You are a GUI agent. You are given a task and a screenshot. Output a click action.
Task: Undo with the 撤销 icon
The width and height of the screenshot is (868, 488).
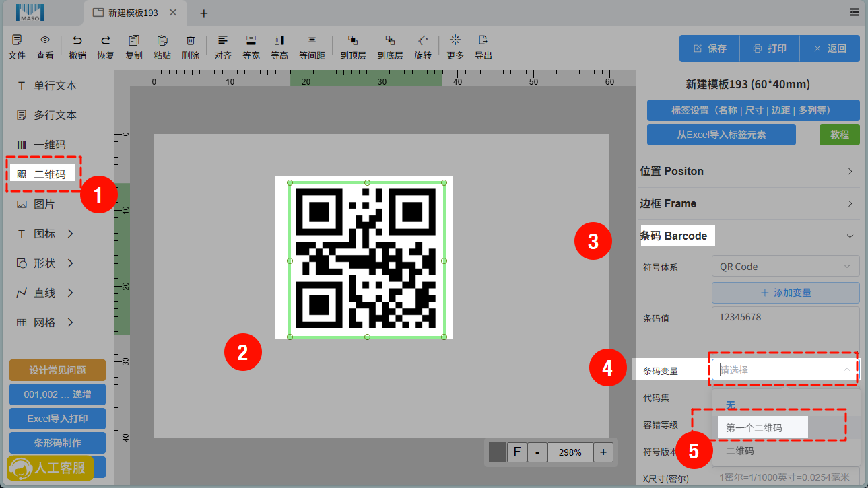[x=77, y=47]
